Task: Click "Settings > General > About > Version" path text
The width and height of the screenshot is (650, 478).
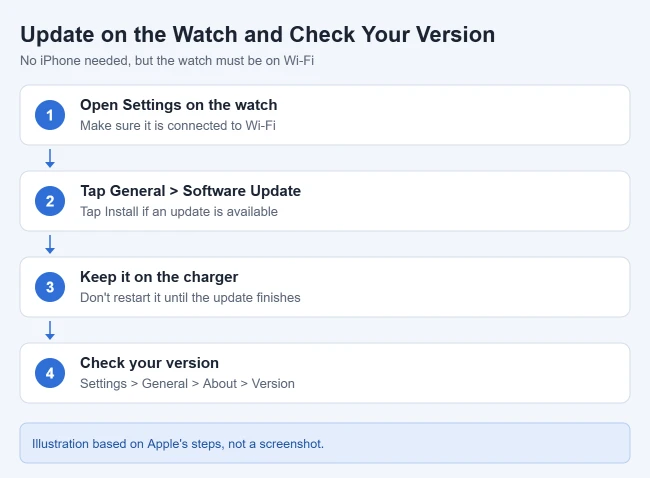Action: coord(187,383)
